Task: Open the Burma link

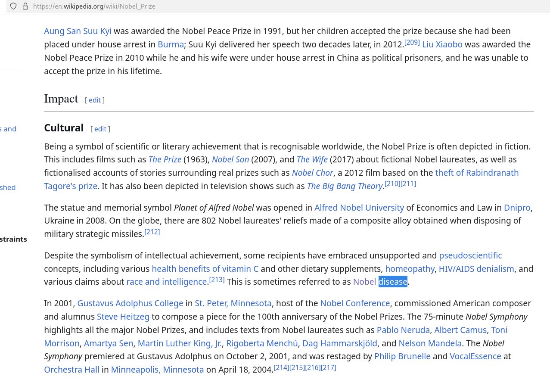Action: [x=171, y=44]
